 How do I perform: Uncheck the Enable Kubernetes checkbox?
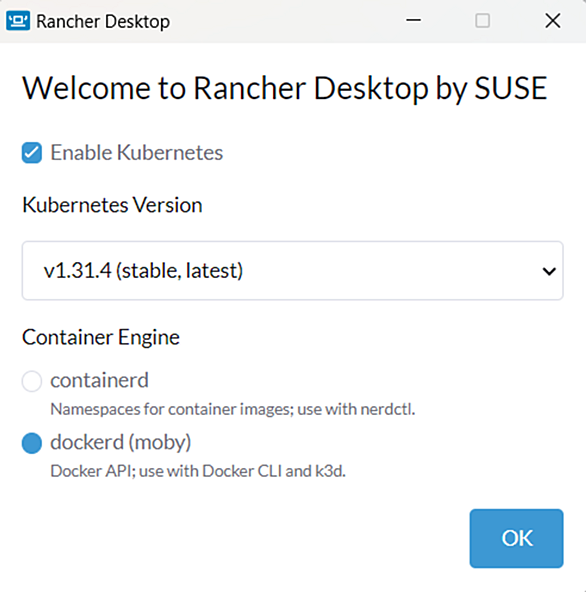(32, 153)
